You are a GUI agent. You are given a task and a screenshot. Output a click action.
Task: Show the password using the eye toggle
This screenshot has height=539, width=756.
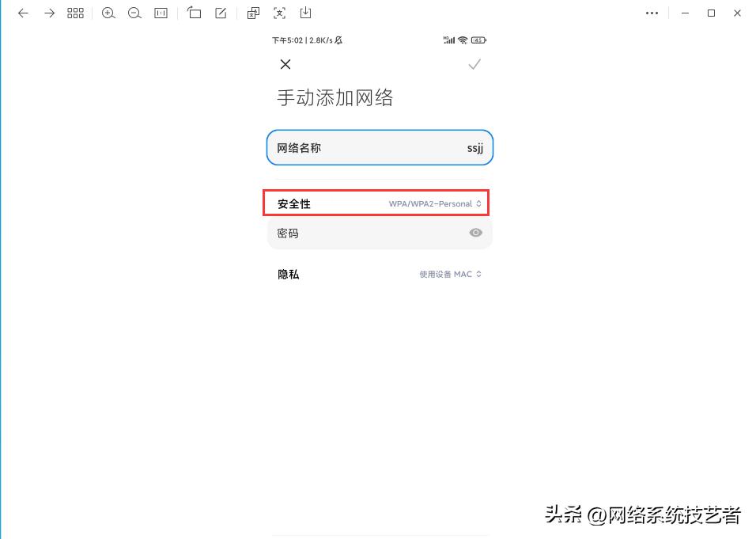475,232
